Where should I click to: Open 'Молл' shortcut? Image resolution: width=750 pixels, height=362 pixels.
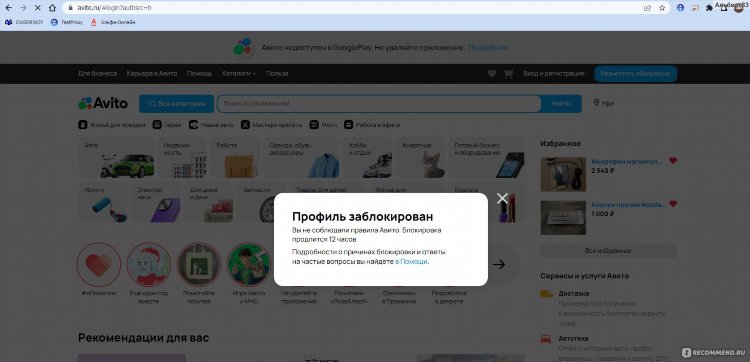pos(323,125)
